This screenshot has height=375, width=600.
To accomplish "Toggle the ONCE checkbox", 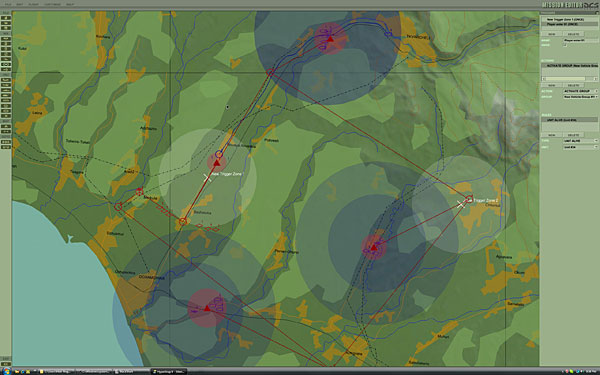I will 566,45.
